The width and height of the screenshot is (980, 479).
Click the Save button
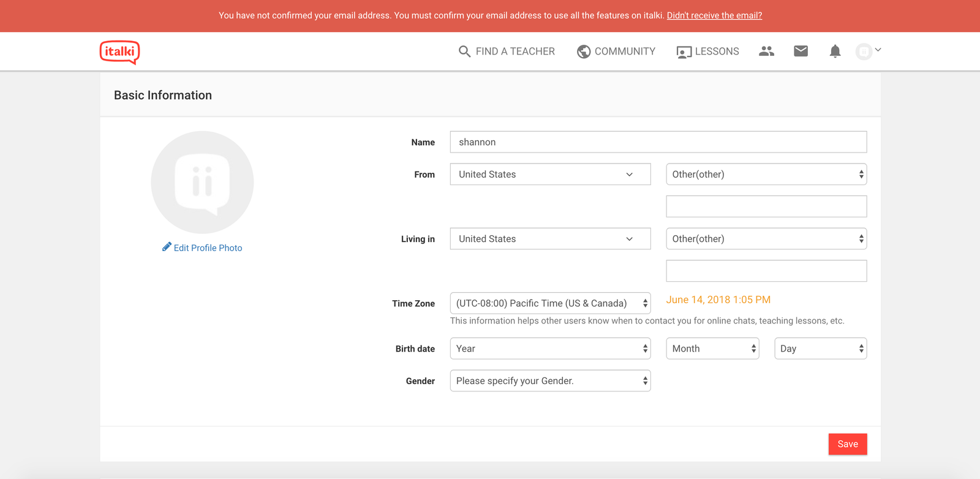click(x=847, y=444)
